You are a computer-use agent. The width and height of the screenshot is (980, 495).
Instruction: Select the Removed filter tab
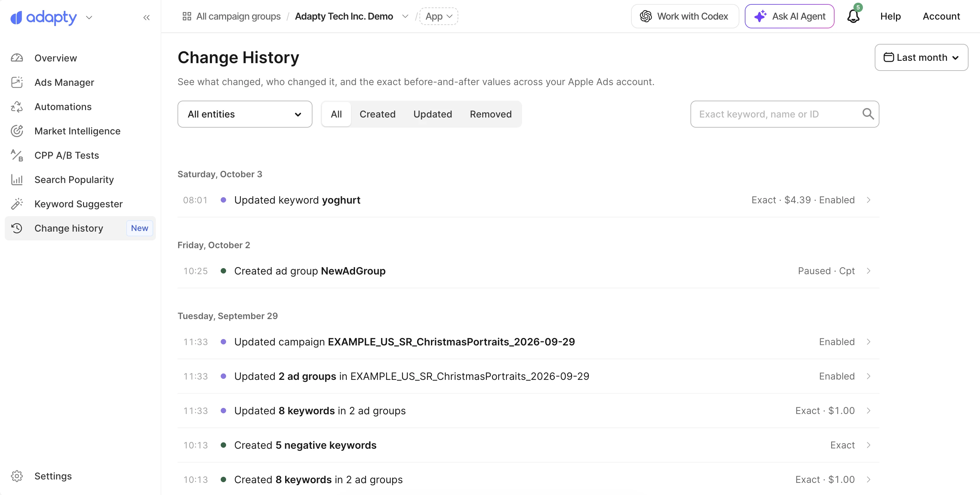(x=490, y=114)
